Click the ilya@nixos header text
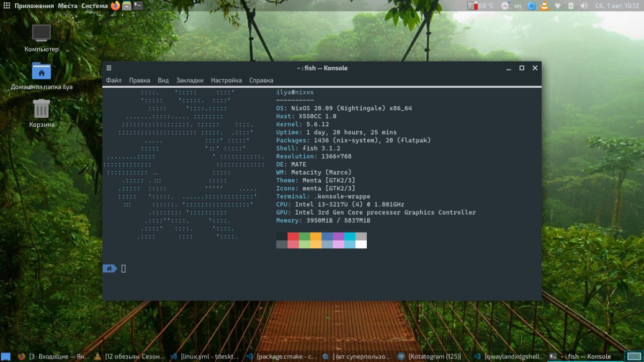644x362 pixels. [295, 92]
